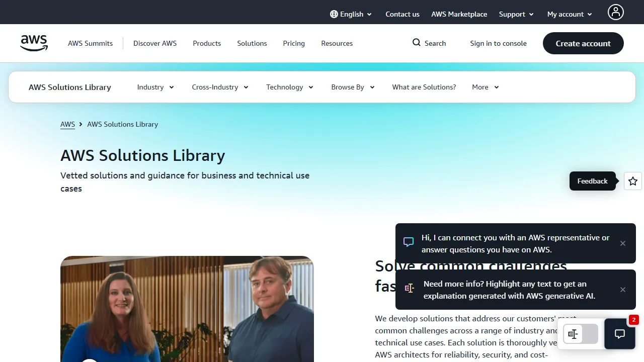Image resolution: width=644 pixels, height=362 pixels.
Task: Click the explanation icon in AI message
Action: coord(410,288)
